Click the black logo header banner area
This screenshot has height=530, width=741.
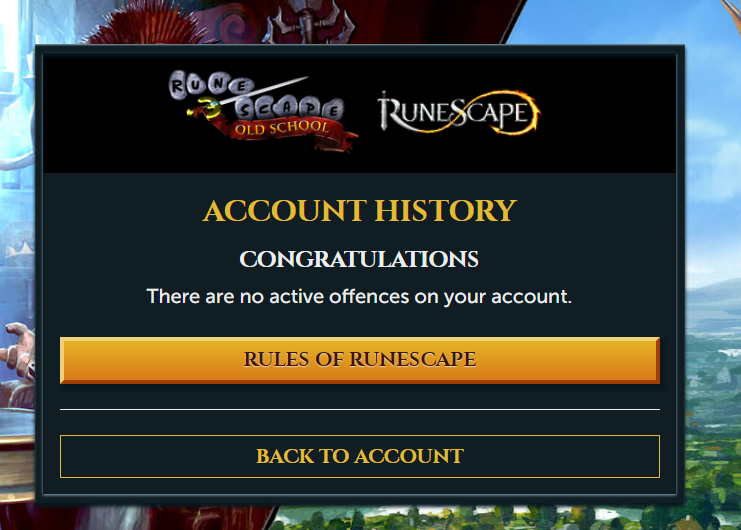[359, 113]
